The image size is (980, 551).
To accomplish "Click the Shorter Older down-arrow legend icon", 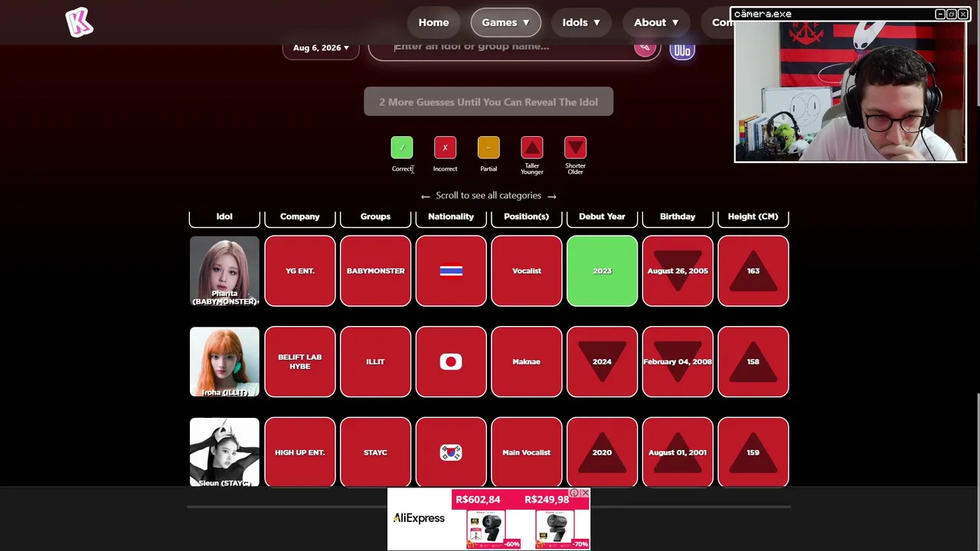I will [x=575, y=147].
